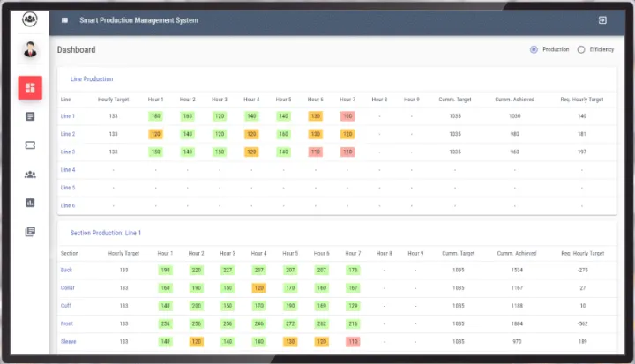Click Sleeve Hour 7 red cell

click(x=353, y=341)
